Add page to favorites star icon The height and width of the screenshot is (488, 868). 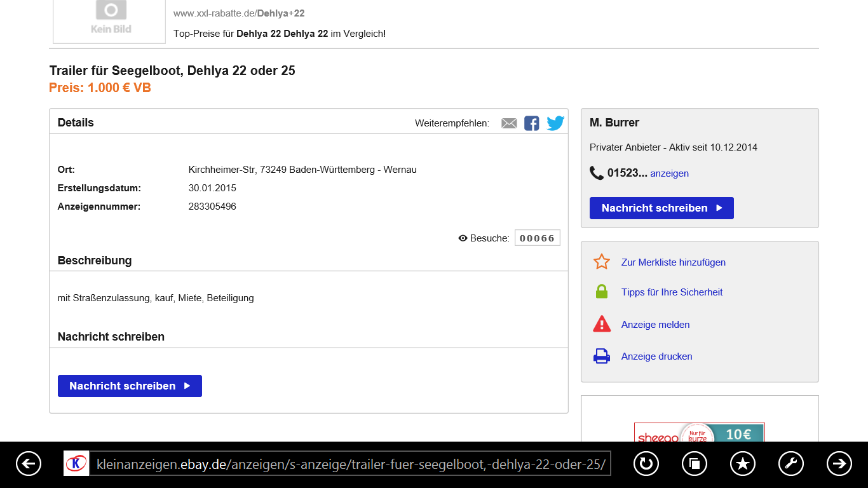(x=743, y=464)
